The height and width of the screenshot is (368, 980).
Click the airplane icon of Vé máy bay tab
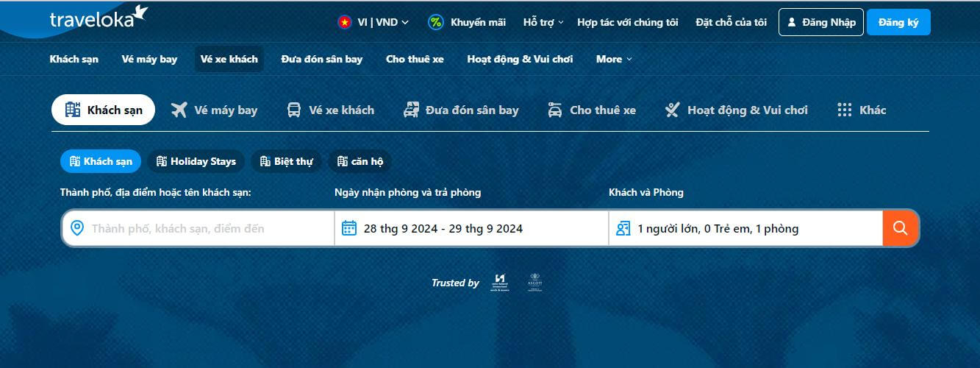(x=179, y=110)
